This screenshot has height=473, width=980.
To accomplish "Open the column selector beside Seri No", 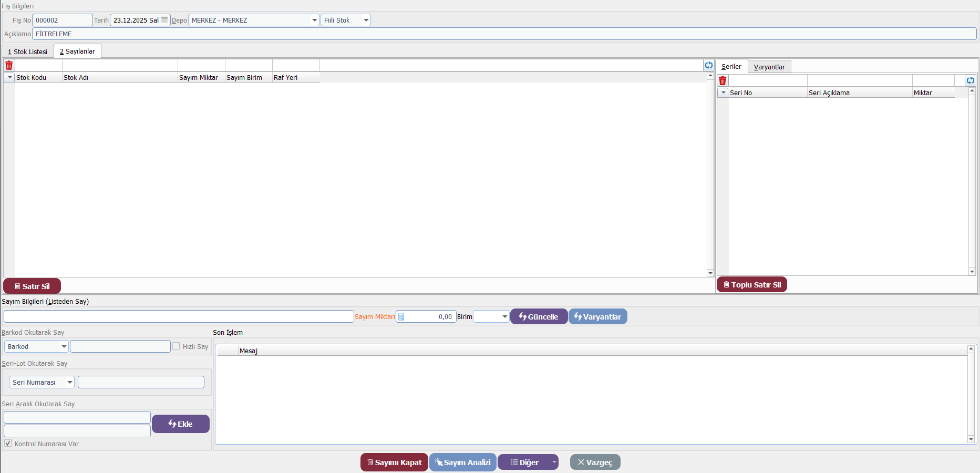I will [x=723, y=92].
